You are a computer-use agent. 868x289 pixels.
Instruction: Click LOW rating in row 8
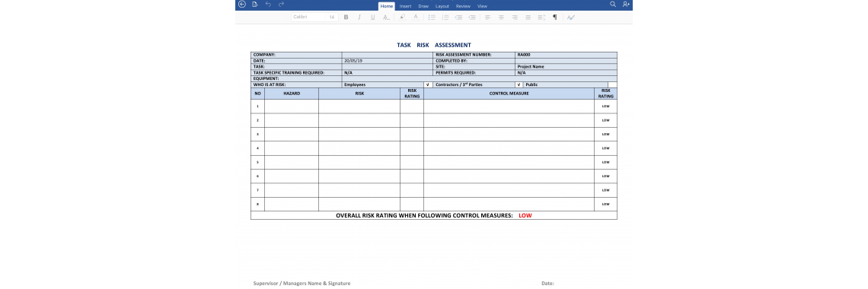pyautogui.click(x=605, y=204)
